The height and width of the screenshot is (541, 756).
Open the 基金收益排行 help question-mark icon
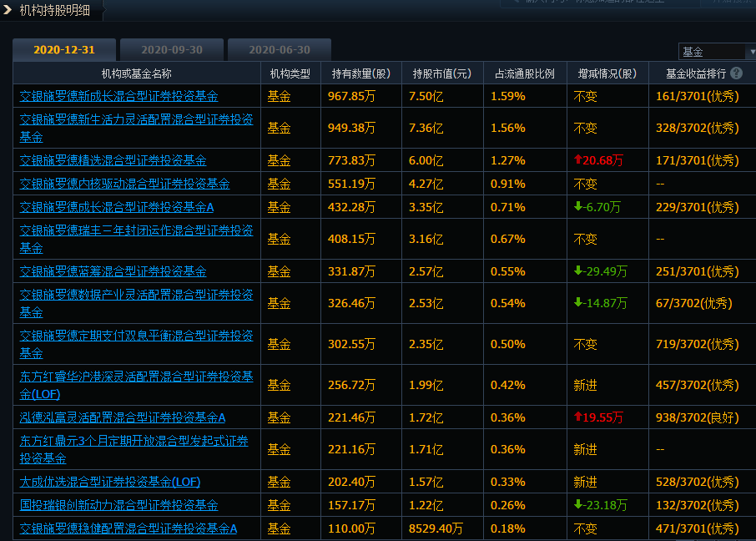(x=736, y=73)
